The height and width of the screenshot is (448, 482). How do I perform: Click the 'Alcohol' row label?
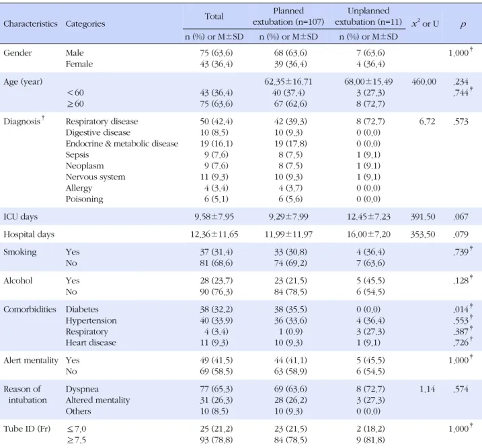[18, 281]
